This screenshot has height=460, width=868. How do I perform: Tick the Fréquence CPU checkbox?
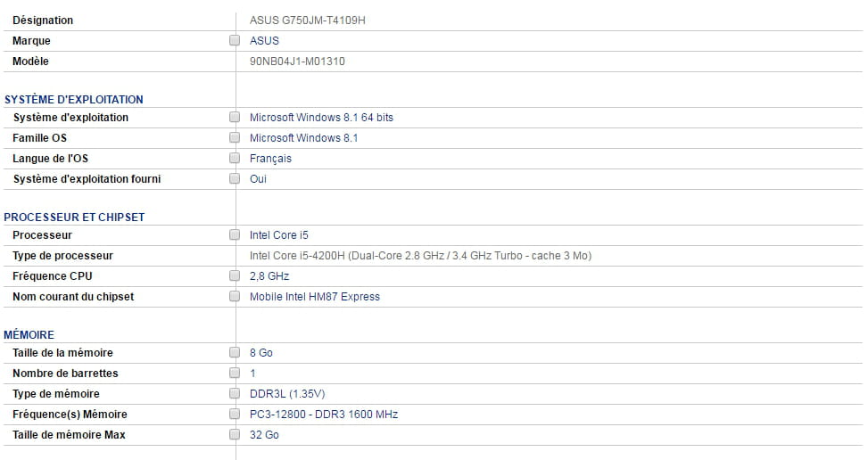tap(235, 276)
